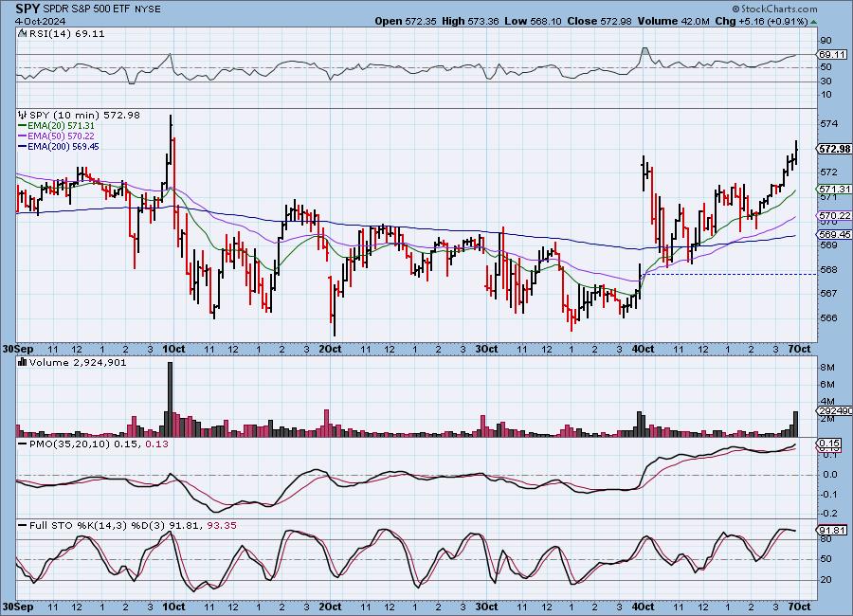Viewport: 853px width, 616px height.
Task: Click the 90 level on RSI axis
Action: click(826, 40)
